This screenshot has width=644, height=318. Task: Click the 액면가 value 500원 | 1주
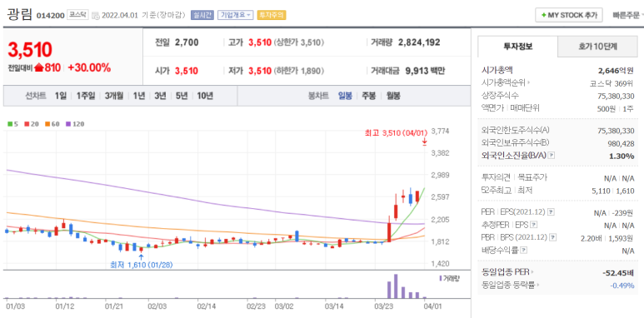[x=615, y=108]
